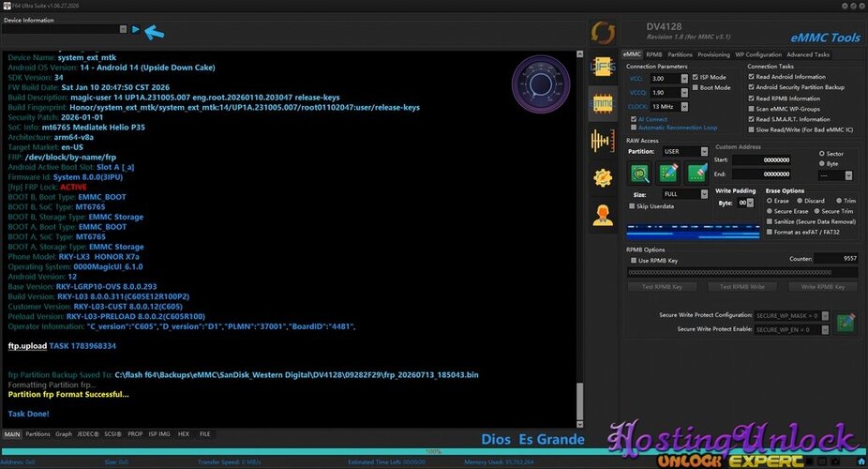This screenshot has height=469, width=868.
Task: Open the Partition USER dropdown
Action: click(x=704, y=151)
